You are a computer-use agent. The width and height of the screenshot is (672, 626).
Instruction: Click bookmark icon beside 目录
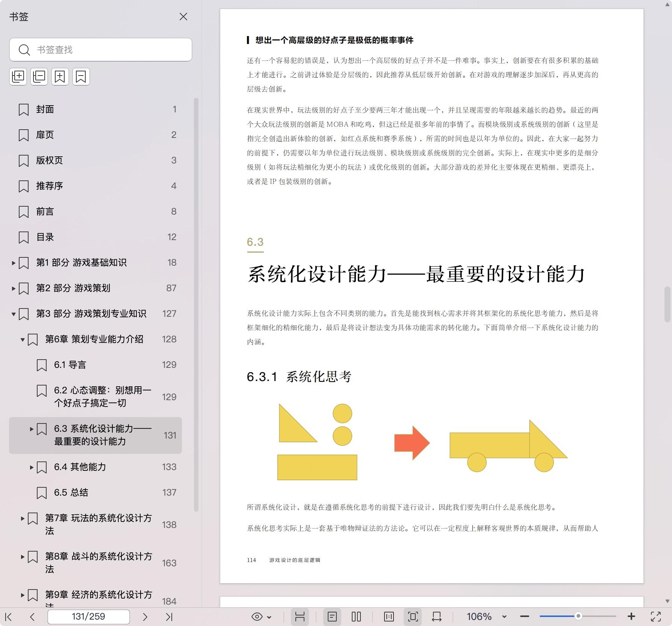coord(24,237)
